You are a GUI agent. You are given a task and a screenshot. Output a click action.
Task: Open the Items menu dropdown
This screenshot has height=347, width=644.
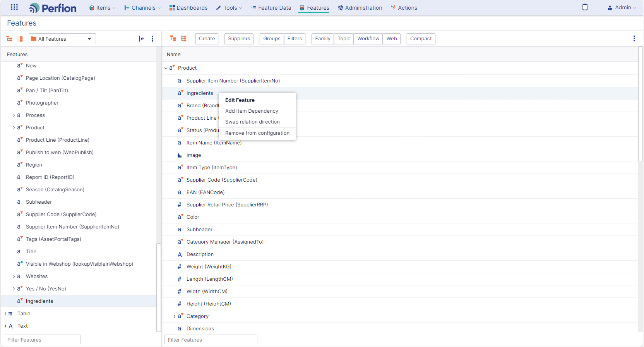pyautogui.click(x=102, y=8)
